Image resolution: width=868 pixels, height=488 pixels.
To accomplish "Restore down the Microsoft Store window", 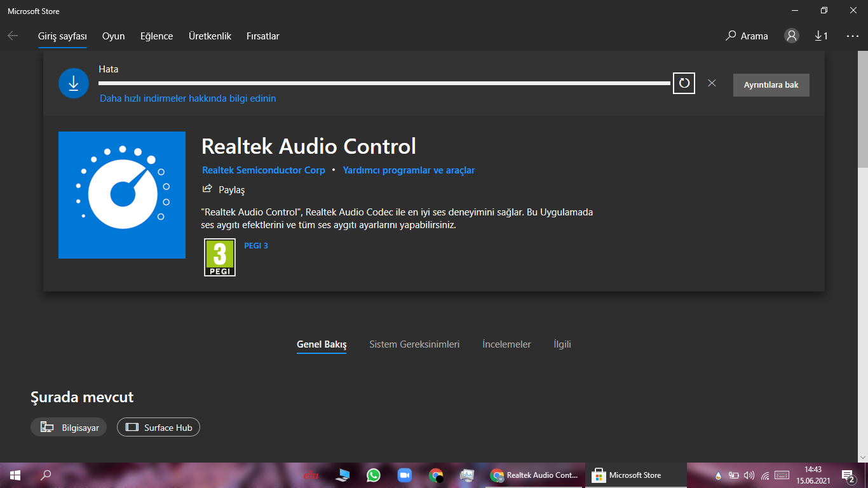I will 824,10.
